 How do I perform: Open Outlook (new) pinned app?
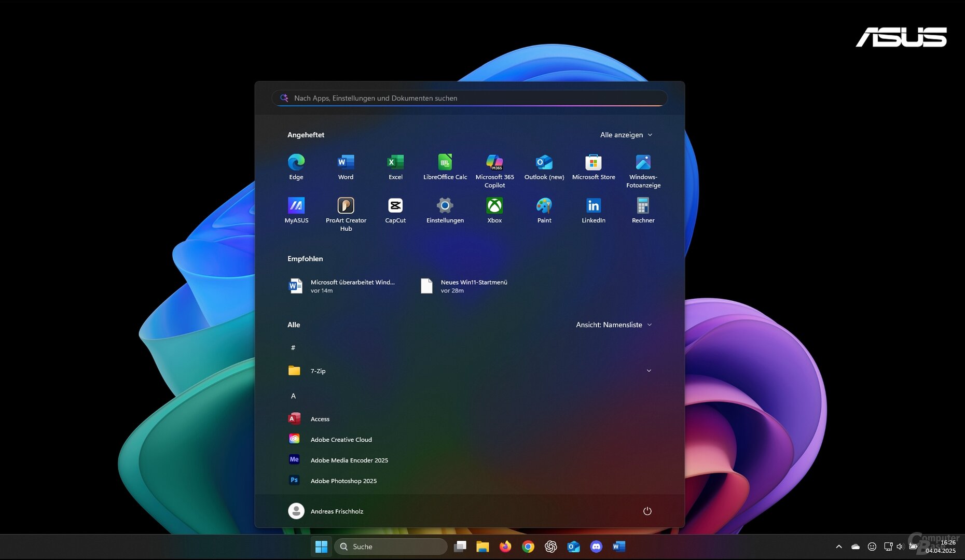click(x=544, y=167)
